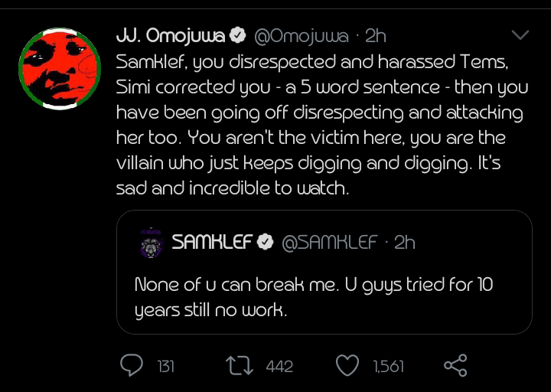View the 131 replies count
This screenshot has height=392, width=551.
point(165,367)
